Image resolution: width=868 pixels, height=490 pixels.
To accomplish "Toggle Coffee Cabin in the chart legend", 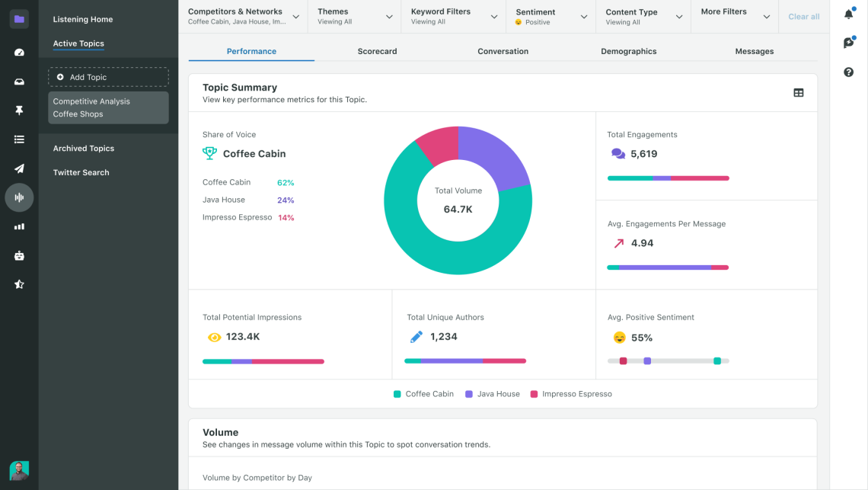I will click(x=423, y=394).
